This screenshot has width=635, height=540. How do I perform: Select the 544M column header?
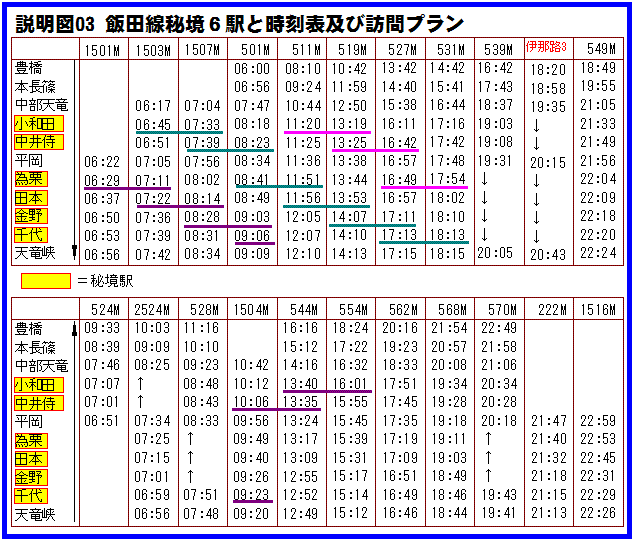(x=304, y=310)
